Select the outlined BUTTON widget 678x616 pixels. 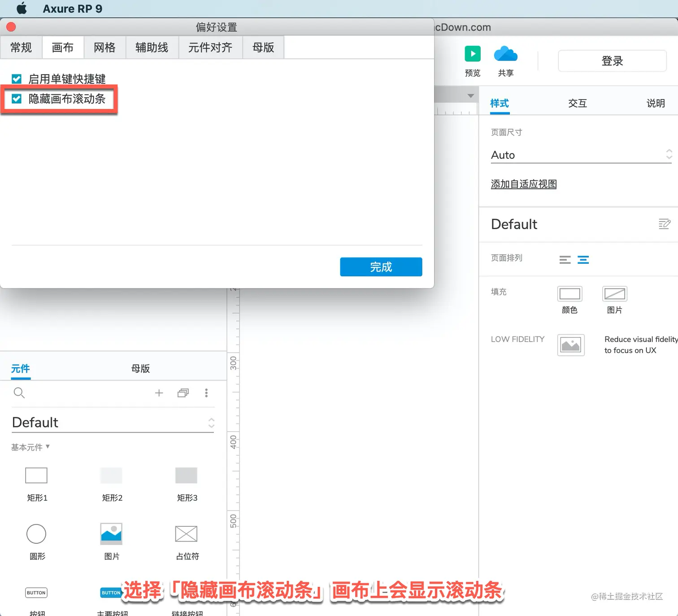[x=36, y=593]
